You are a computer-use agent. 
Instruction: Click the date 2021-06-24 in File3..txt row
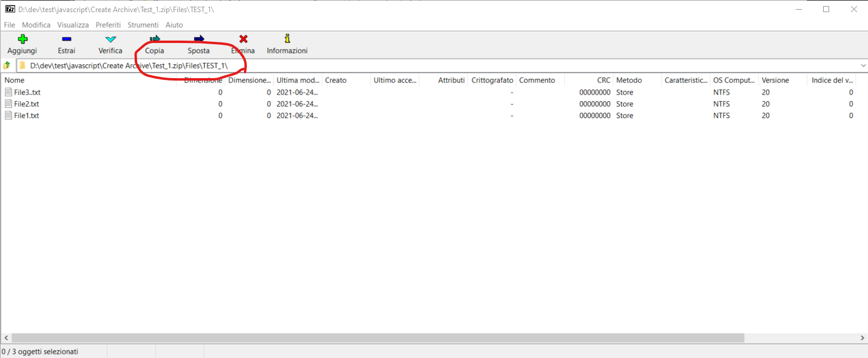[297, 92]
